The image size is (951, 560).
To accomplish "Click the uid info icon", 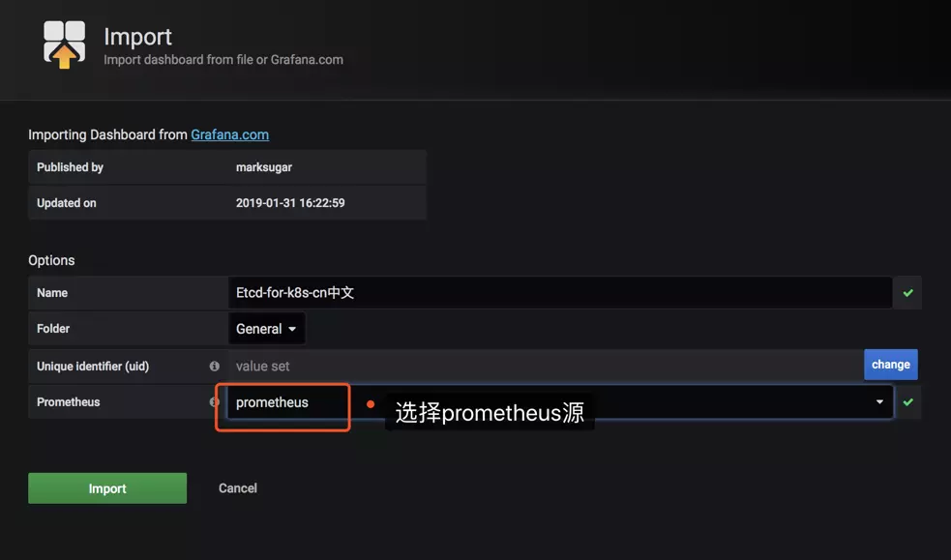I will click(214, 366).
